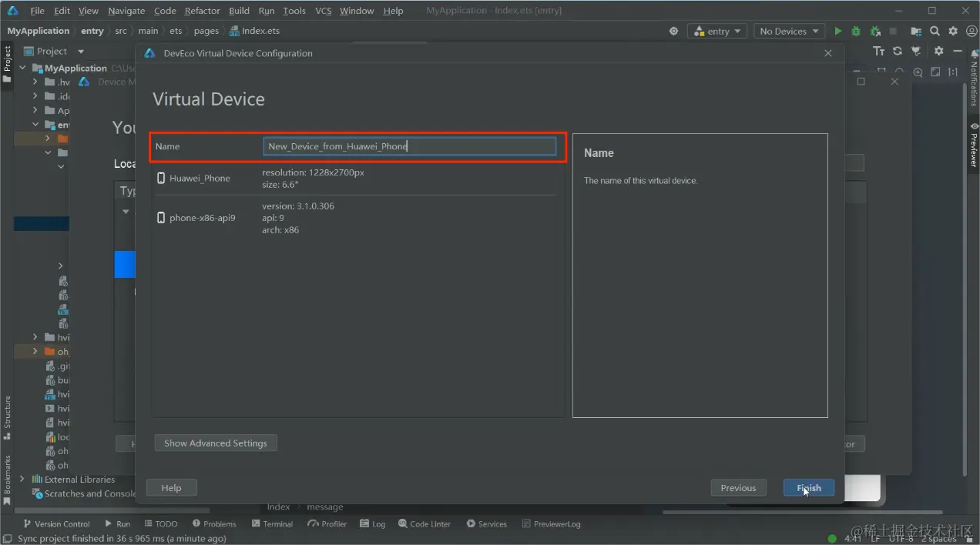
Task: Open the Edit menu
Action: tap(62, 11)
